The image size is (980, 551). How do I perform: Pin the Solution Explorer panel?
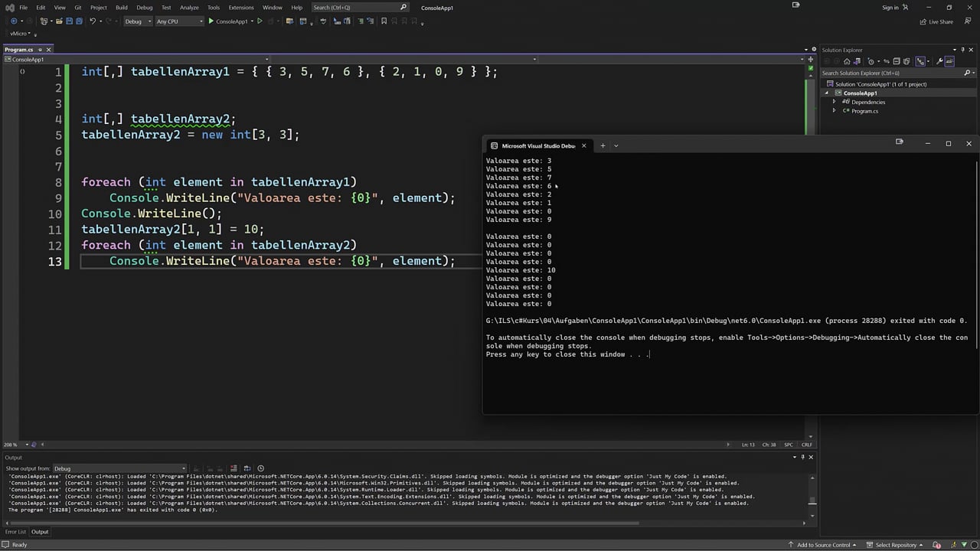(963, 50)
